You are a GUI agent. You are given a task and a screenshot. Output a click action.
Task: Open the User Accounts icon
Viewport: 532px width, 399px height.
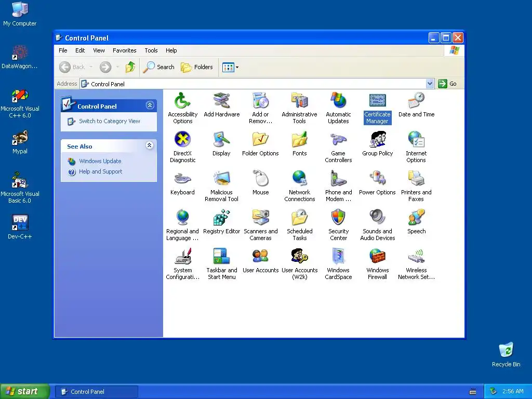(261, 261)
